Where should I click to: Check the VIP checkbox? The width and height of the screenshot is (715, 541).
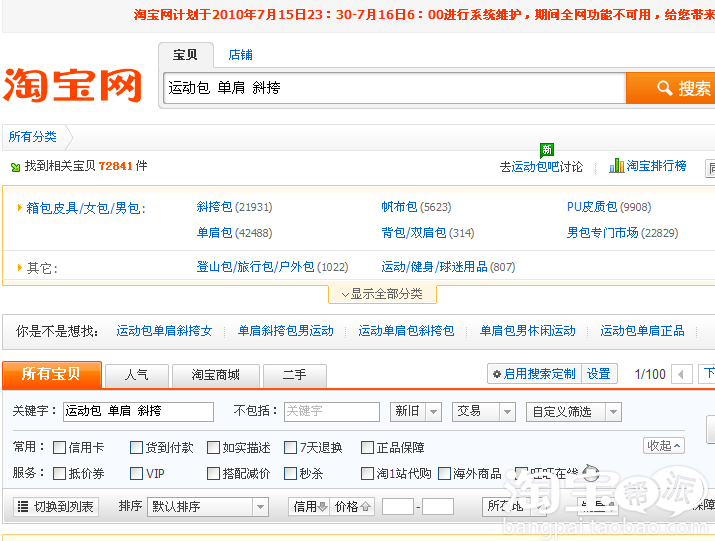click(136, 473)
